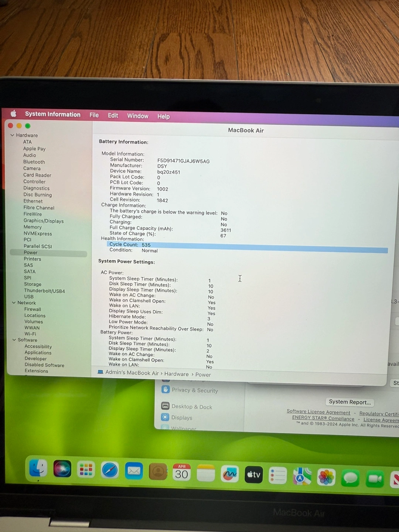Image resolution: width=399 pixels, height=532 pixels.
Task: Open the Software License Agreement link
Action: (x=318, y=412)
